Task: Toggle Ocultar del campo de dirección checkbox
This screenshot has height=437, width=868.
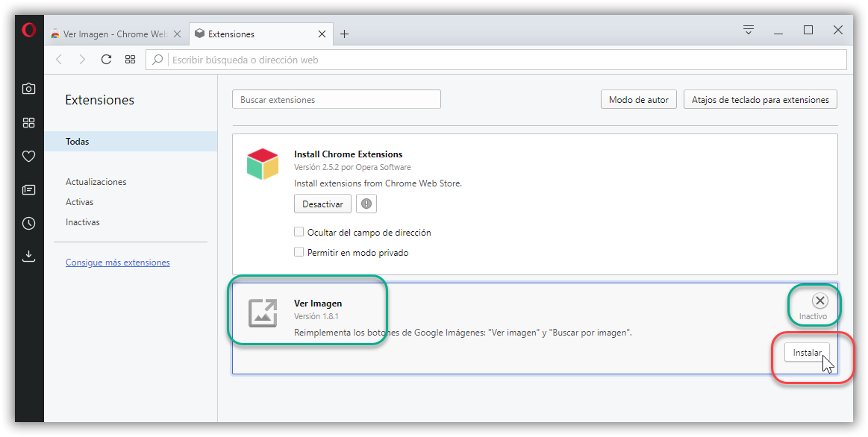Action: click(x=299, y=232)
